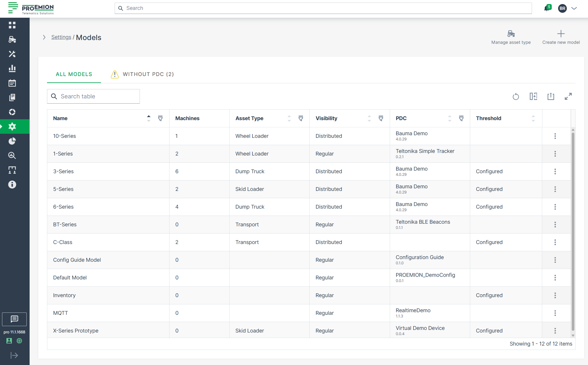This screenshot has height=365, width=588.
Task: Open the maintenance tools sidebar icon
Action: (x=12, y=54)
